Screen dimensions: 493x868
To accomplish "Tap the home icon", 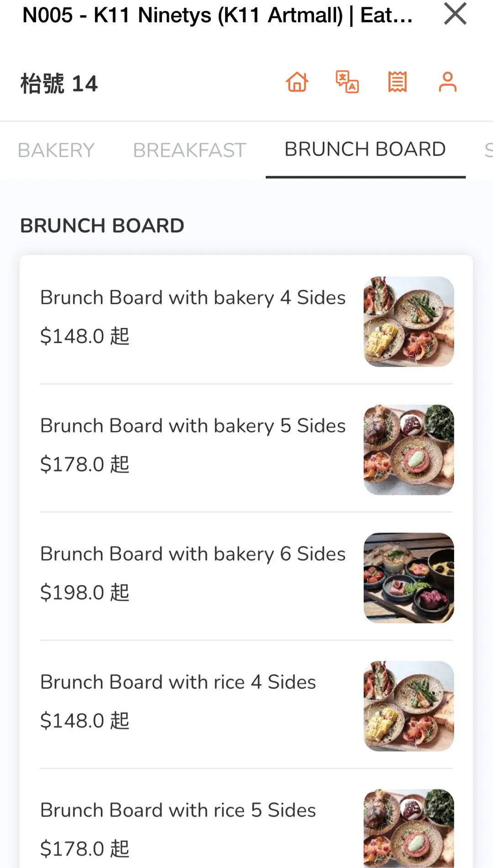I will pos(297,82).
